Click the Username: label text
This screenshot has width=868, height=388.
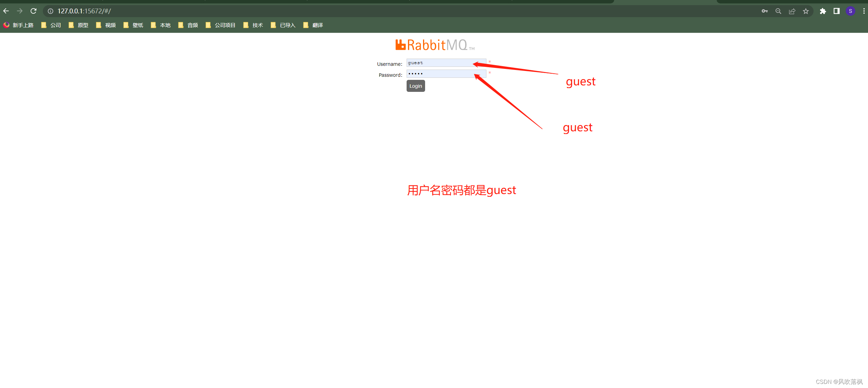389,64
